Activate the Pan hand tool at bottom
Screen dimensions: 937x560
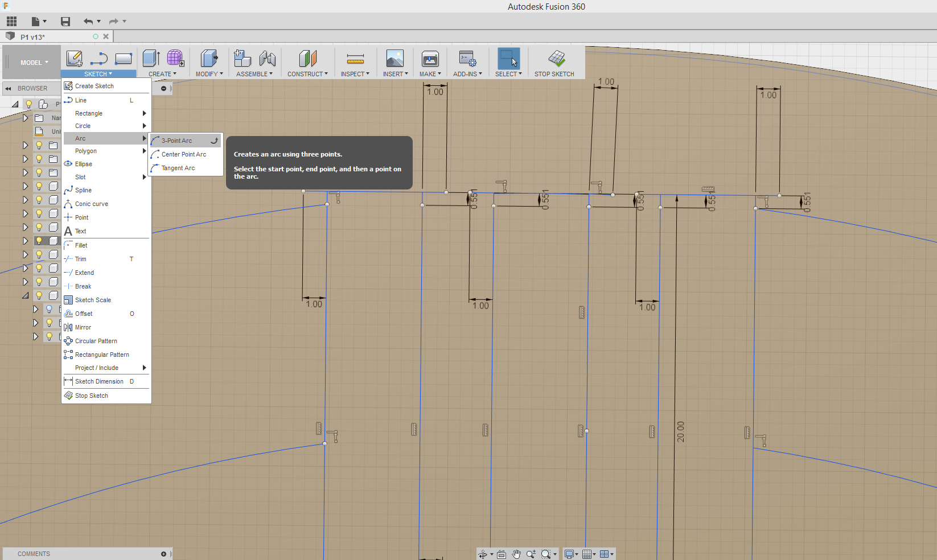(x=516, y=554)
